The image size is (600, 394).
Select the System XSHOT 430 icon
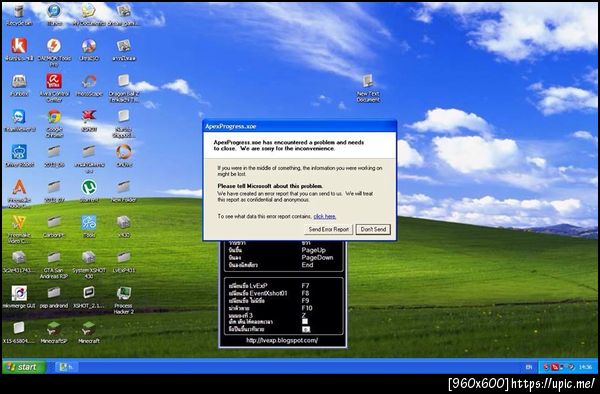88,264
